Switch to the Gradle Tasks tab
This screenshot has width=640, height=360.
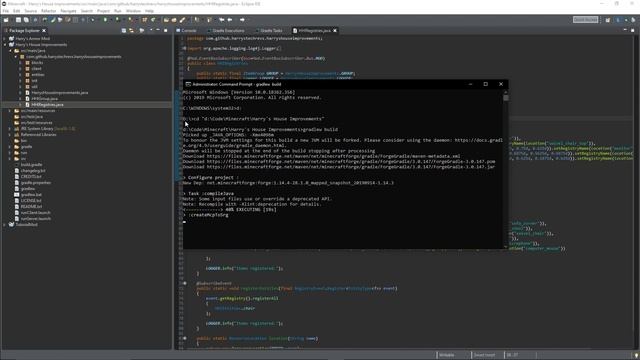[269, 31]
